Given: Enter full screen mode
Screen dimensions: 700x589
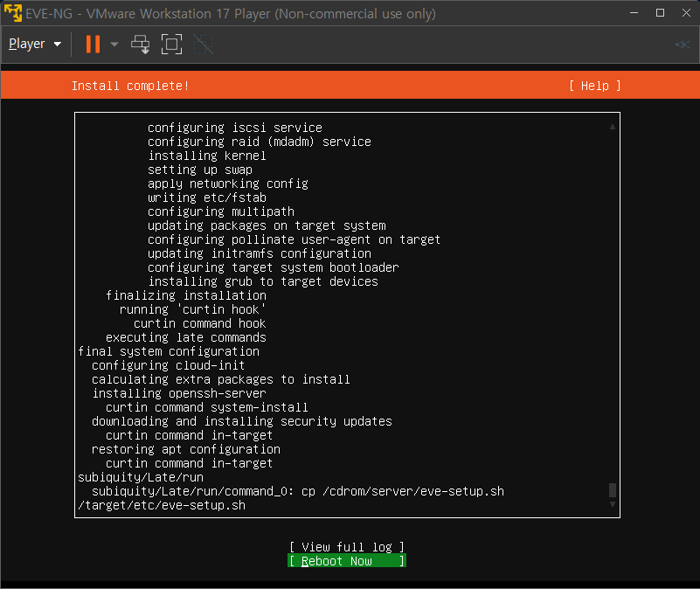Looking at the screenshot, I should point(171,45).
